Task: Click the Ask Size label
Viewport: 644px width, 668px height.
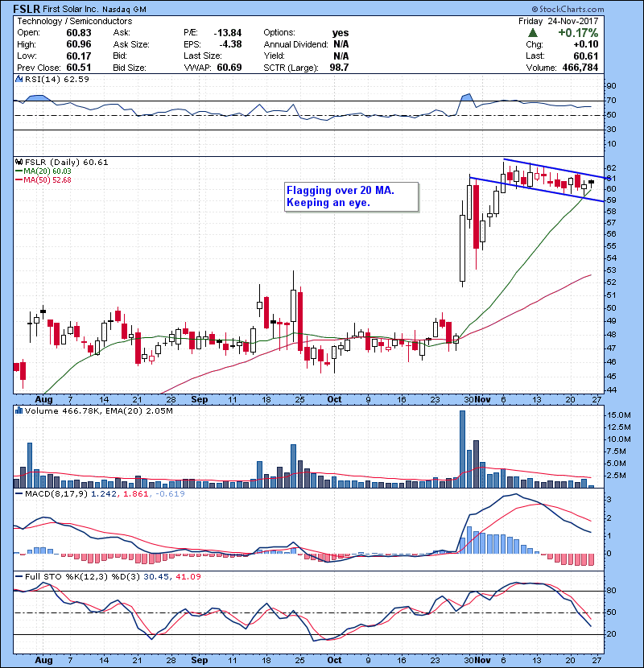Action: tap(131, 44)
